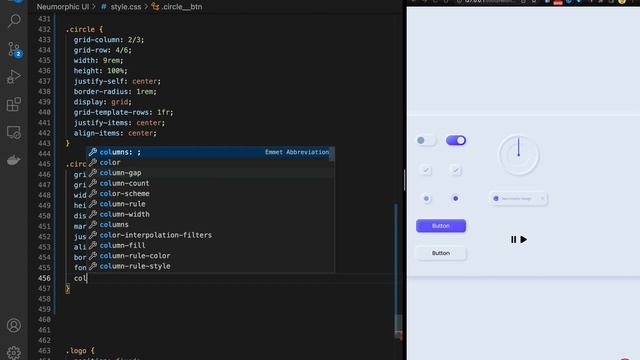Choose 'column-rule-style' suggestion
Viewport: 640px width, 360px height.
[x=210, y=266]
